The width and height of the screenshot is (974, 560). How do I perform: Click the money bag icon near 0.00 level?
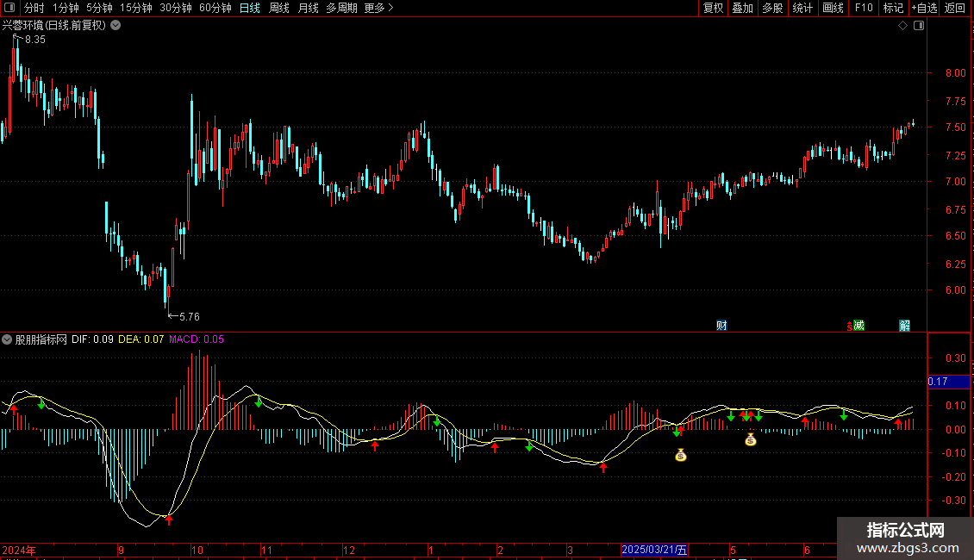[751, 439]
